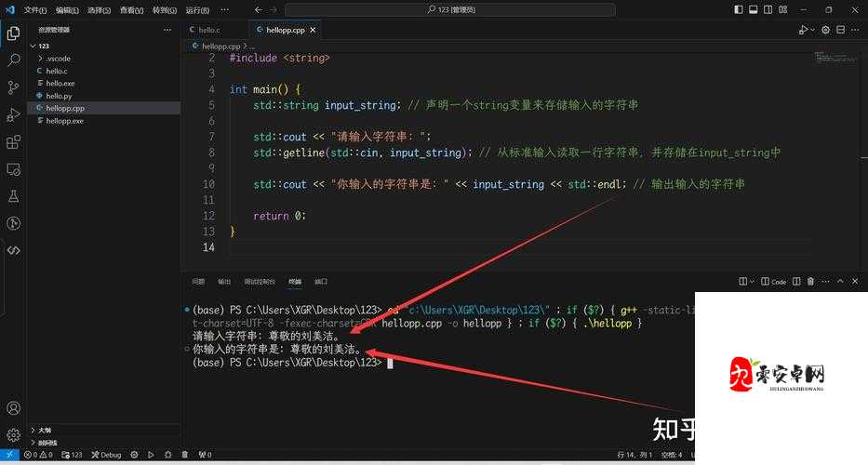Close the terminal panel

[x=855, y=282]
